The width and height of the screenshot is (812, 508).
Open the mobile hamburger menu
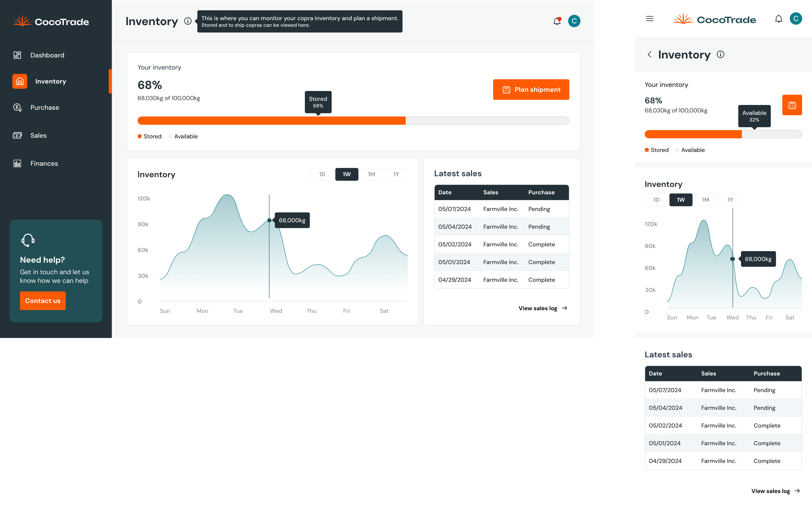coord(650,19)
